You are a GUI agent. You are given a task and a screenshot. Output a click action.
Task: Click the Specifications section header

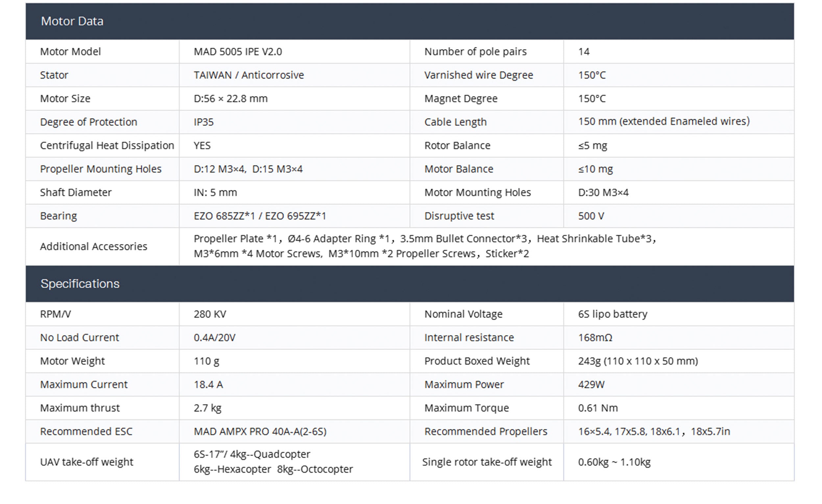click(410, 284)
